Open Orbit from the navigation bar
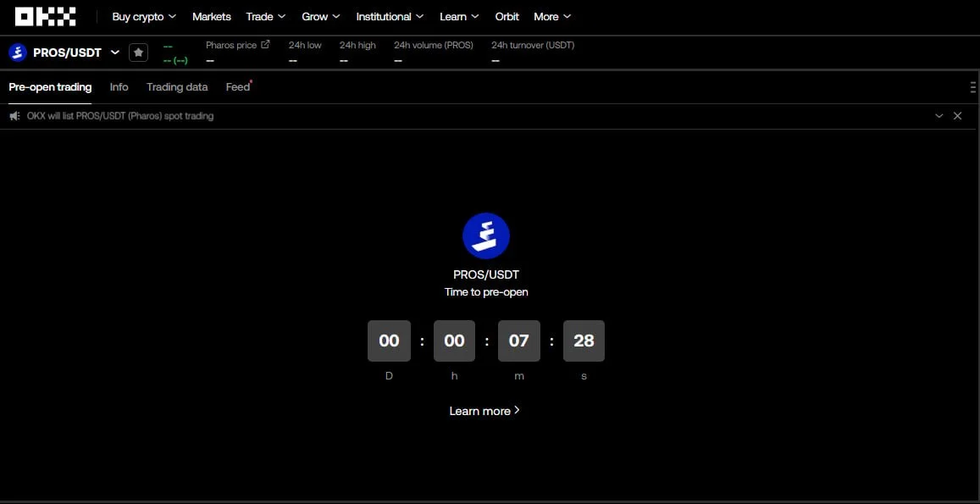This screenshot has height=504, width=980. coord(507,17)
